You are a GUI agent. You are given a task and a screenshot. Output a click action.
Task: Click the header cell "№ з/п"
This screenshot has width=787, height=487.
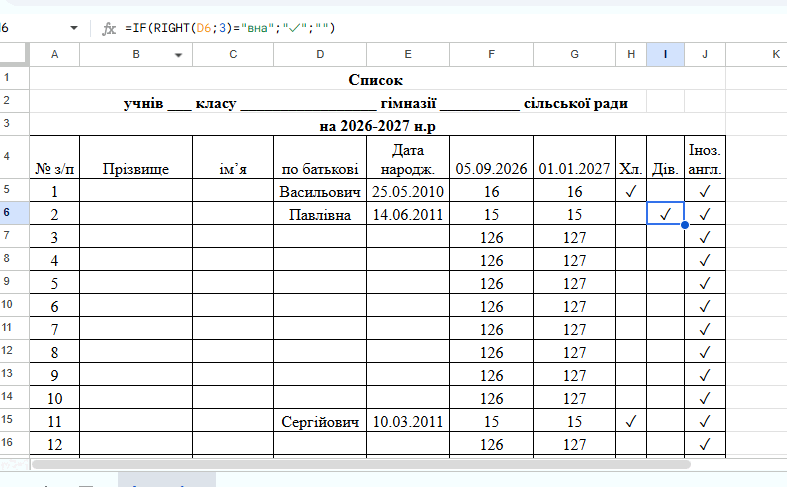(x=55, y=157)
